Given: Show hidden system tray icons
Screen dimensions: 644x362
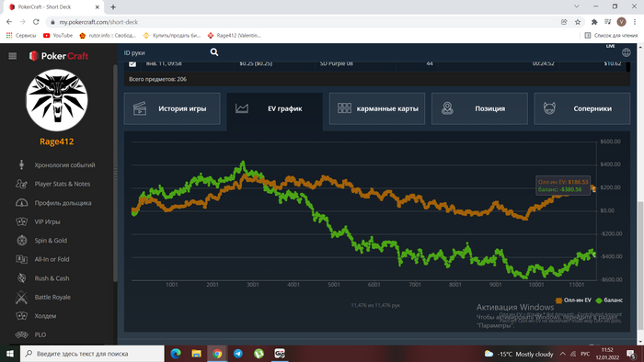Looking at the screenshot, I should [563, 354].
